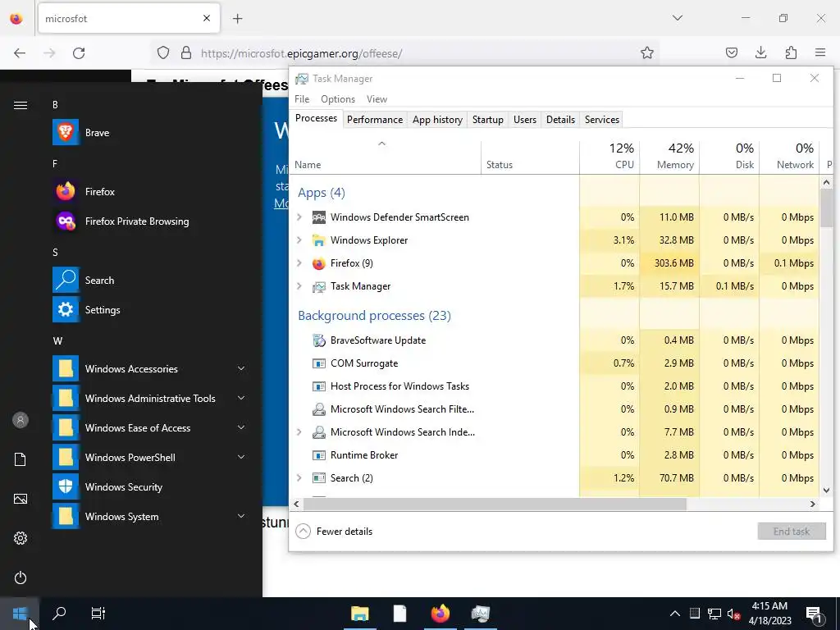Screen dimensions: 840x630
Task: Click the Start menu hamburger expand icon
Action: point(21,105)
